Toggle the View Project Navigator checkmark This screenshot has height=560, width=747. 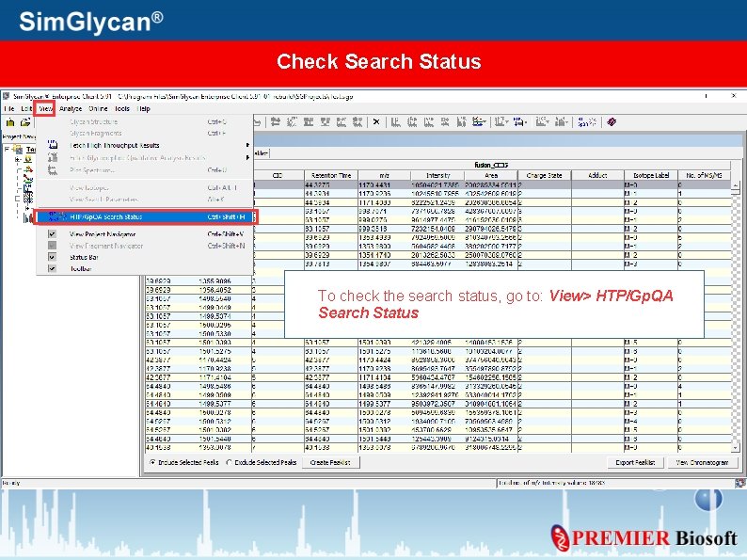53,234
